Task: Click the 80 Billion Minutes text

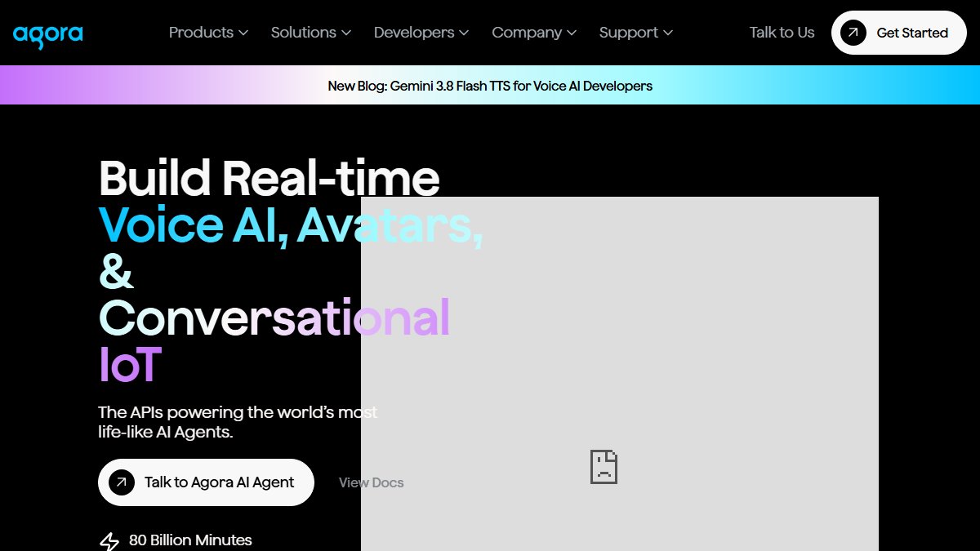Action: (x=190, y=540)
